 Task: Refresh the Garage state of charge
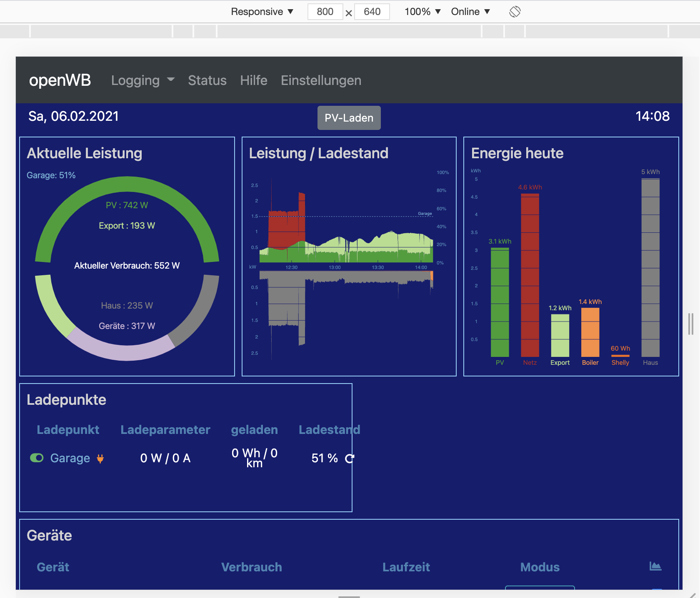click(x=349, y=458)
